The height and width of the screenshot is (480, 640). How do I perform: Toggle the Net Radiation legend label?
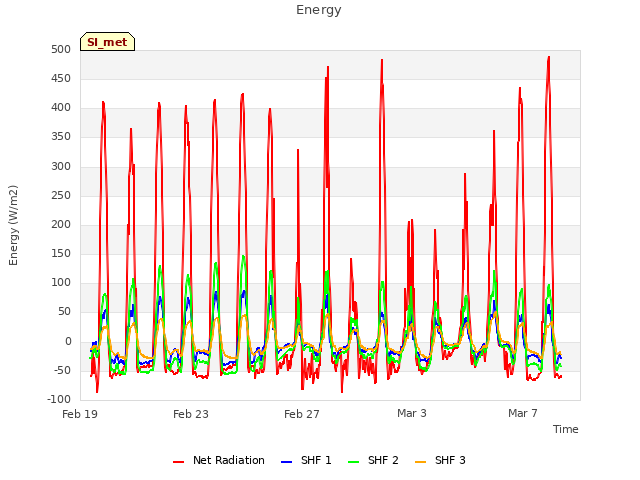(x=229, y=460)
